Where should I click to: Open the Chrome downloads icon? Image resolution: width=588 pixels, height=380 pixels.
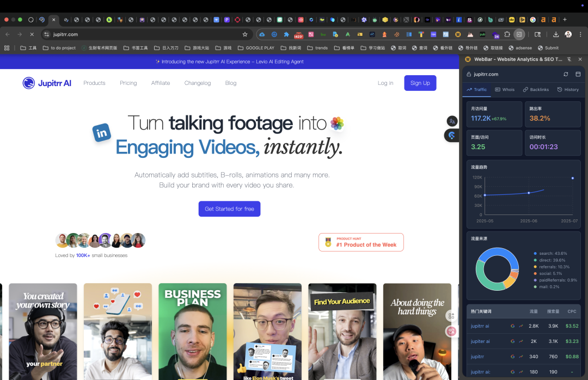click(x=556, y=34)
